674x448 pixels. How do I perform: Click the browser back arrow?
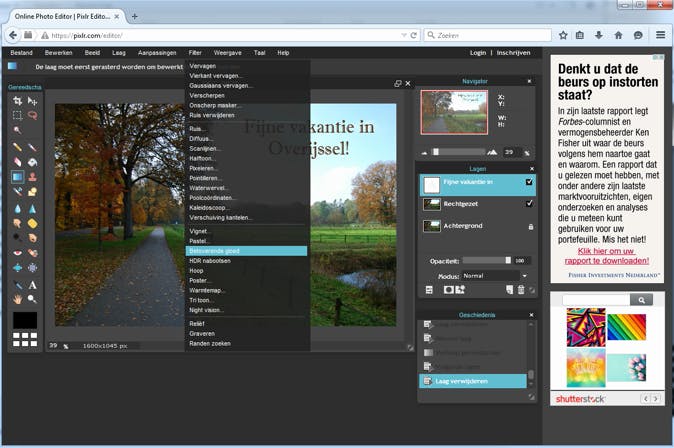[x=13, y=35]
